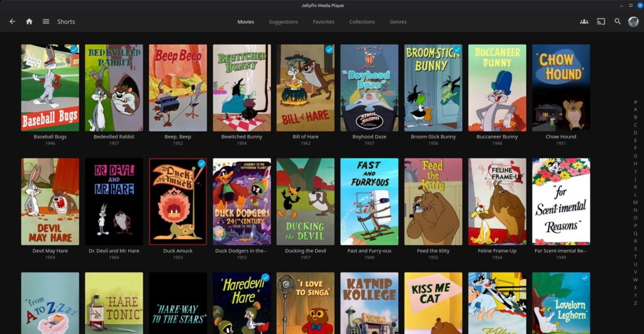Screen dimensions: 644x334
Task: Open the Buccaneer Bunny poster
Action: 497,88
